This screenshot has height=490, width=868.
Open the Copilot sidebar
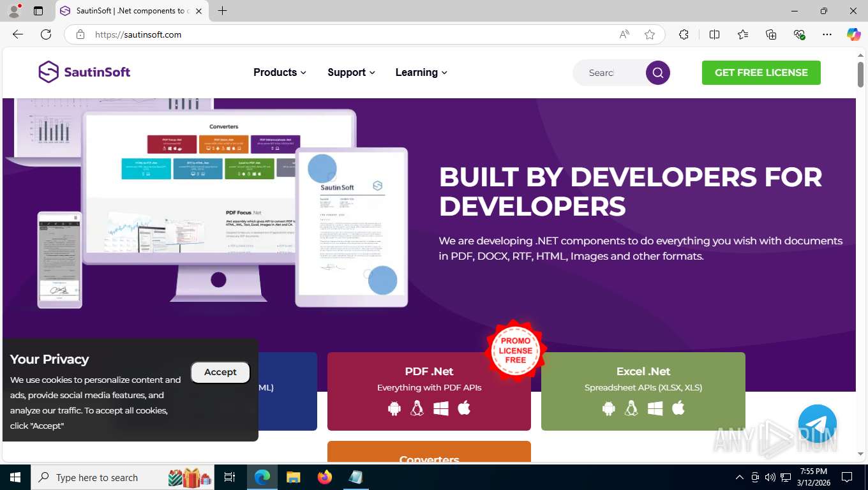point(854,34)
